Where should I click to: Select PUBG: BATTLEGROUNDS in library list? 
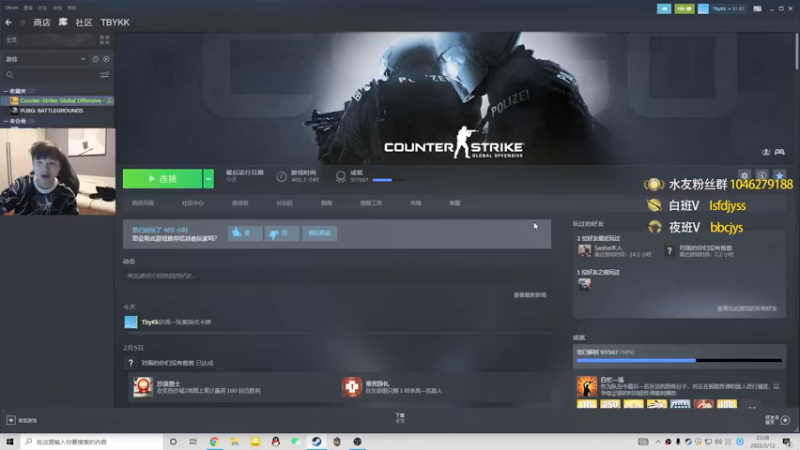coord(51,110)
